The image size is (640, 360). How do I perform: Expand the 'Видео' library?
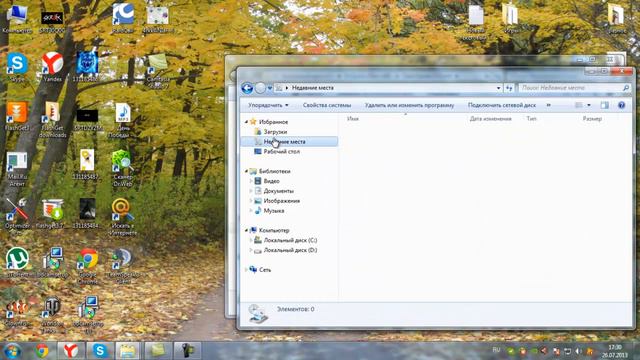[251, 181]
